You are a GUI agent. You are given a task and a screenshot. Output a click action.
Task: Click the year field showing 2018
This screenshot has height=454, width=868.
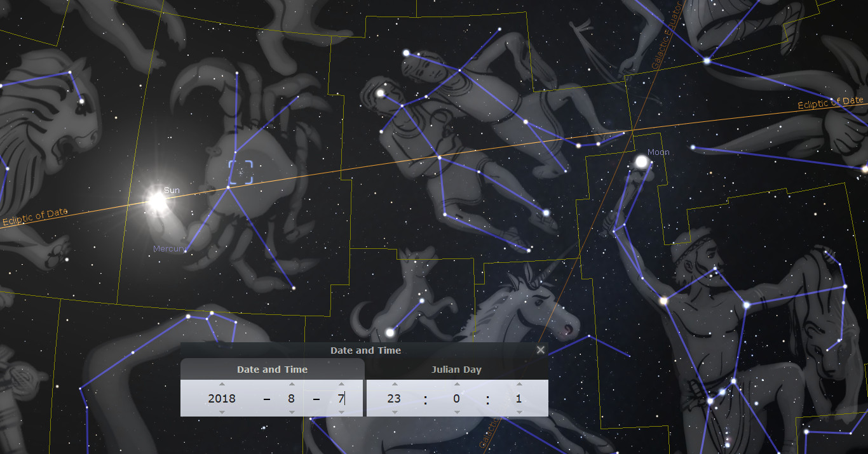pos(222,399)
